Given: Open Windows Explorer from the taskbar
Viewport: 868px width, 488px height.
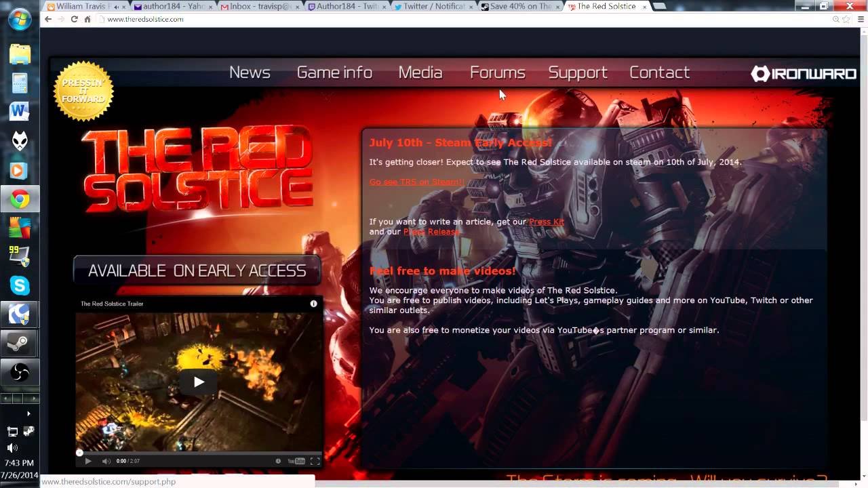Looking at the screenshot, I should [x=20, y=54].
